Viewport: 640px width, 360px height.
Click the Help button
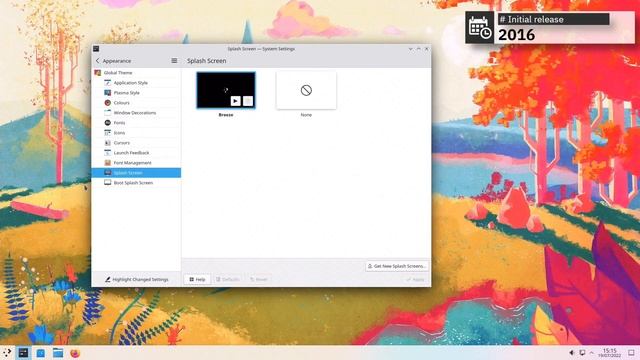tap(197, 280)
